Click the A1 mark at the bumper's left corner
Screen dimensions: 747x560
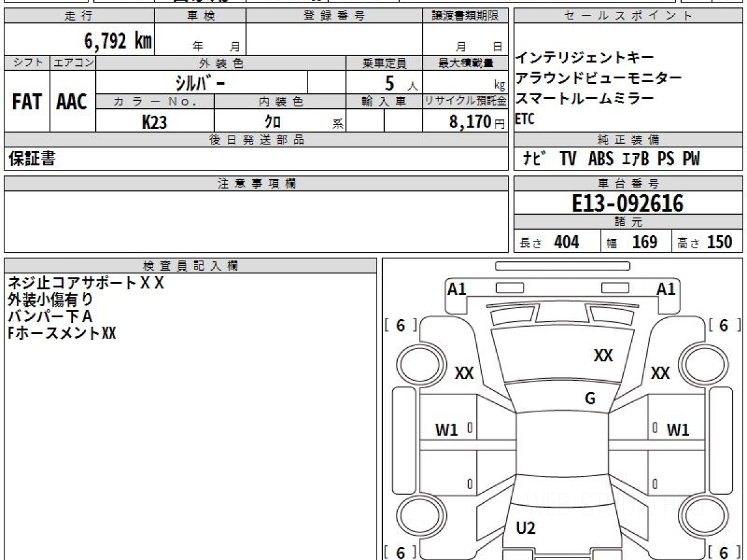click(458, 289)
